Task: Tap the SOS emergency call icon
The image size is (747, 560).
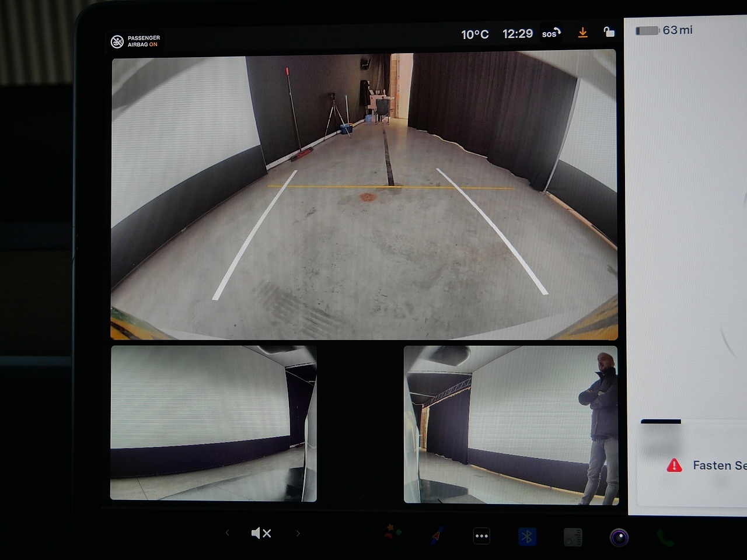Action: 551,33
